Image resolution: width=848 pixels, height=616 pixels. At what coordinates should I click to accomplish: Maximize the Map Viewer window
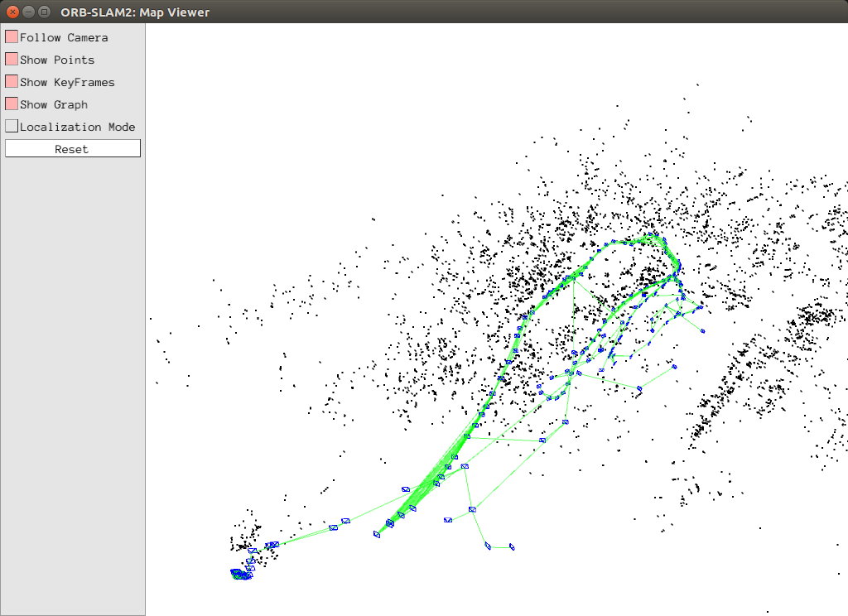[45, 12]
